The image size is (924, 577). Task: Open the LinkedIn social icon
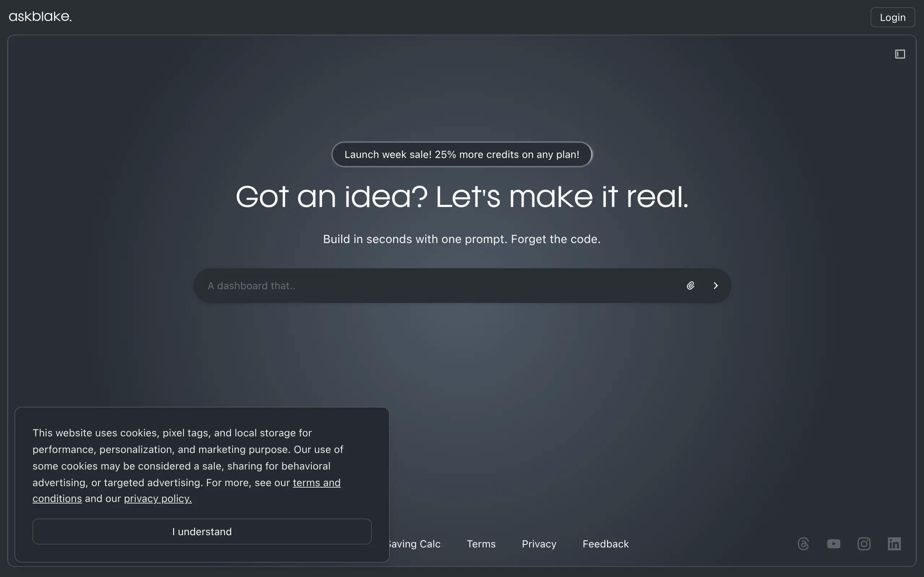894,543
